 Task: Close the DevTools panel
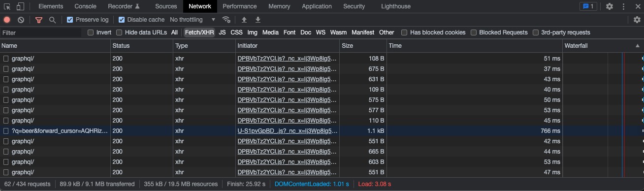pos(637,6)
